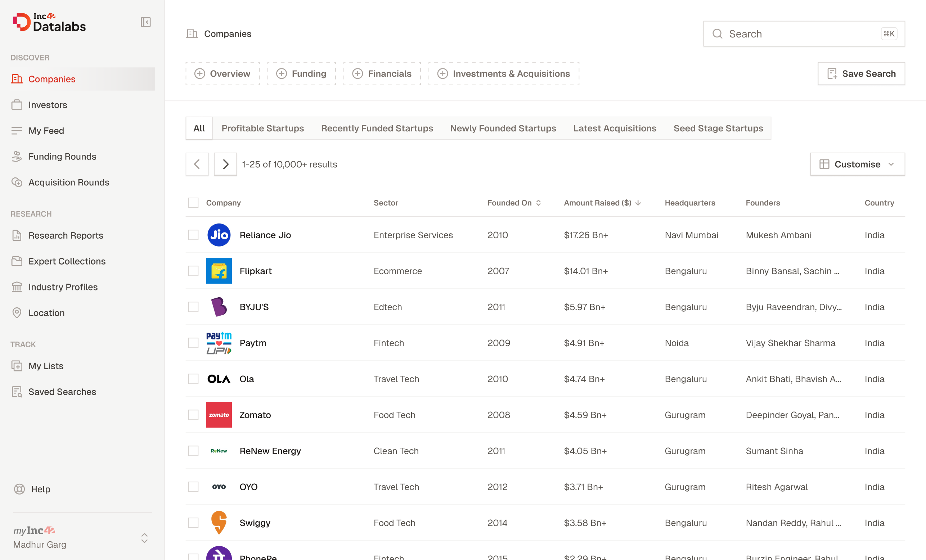Open the Customise columns dropdown

point(857,164)
